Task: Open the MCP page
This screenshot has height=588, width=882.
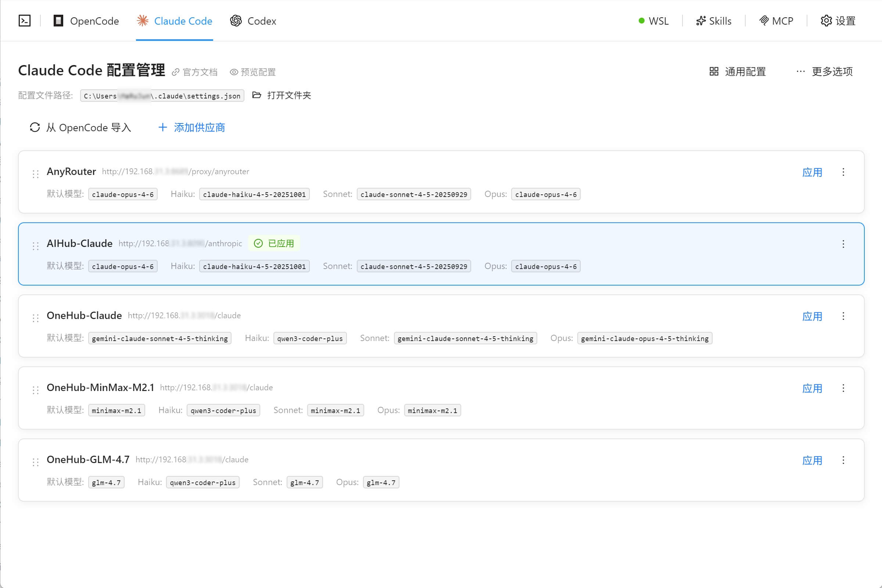Action: click(x=776, y=21)
